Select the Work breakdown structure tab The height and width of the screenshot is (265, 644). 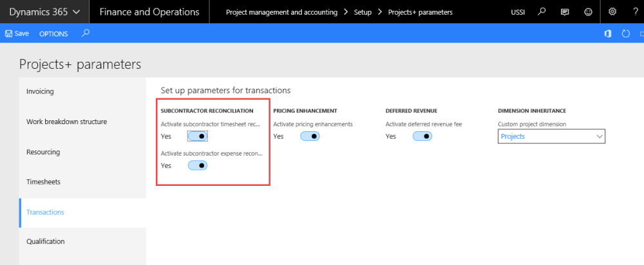[66, 122]
